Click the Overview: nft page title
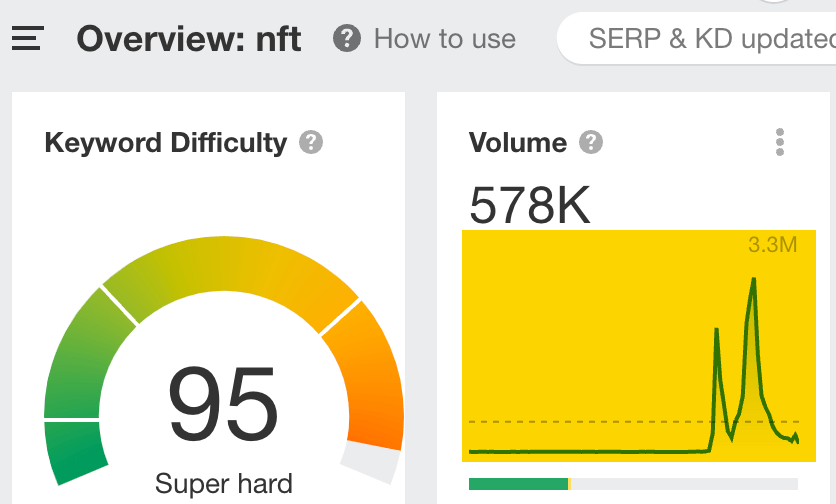Screen dimensions: 836x504 [189, 39]
